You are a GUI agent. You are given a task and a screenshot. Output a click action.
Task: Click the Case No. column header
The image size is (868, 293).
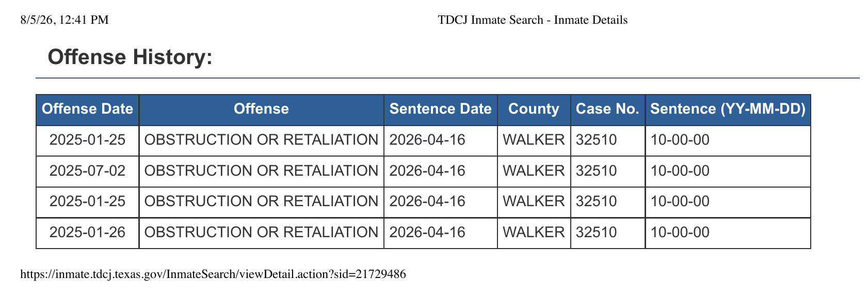point(608,110)
